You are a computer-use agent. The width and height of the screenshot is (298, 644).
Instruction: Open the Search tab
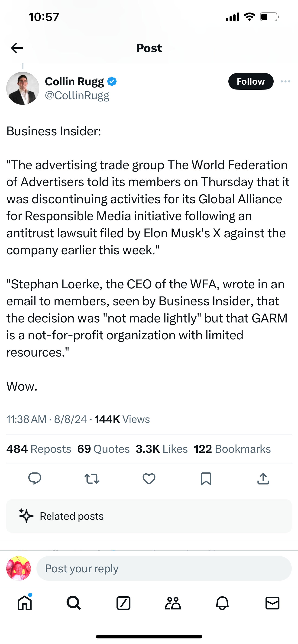click(x=74, y=603)
